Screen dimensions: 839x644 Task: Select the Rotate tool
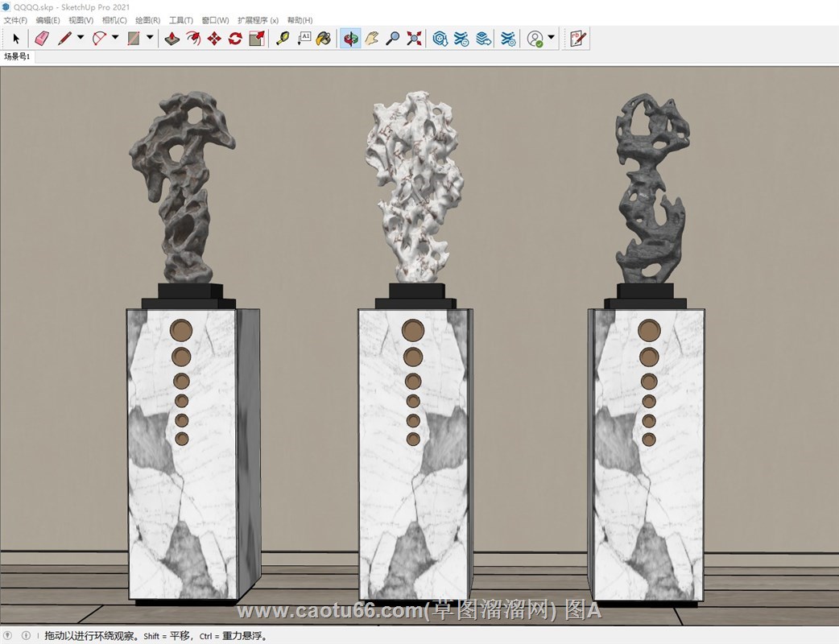(235, 38)
